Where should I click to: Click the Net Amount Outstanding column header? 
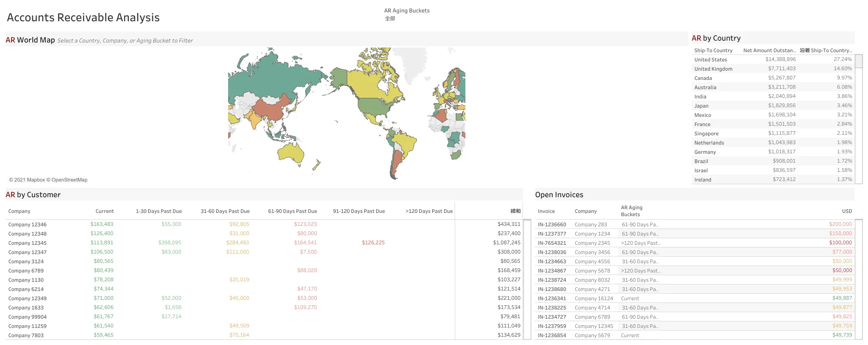coord(769,50)
